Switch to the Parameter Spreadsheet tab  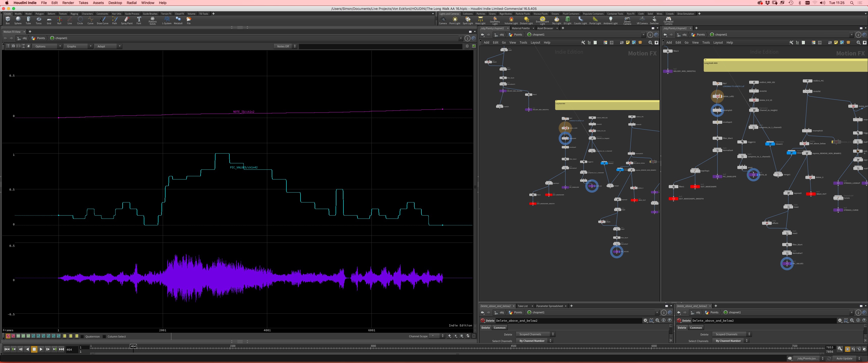click(549, 306)
